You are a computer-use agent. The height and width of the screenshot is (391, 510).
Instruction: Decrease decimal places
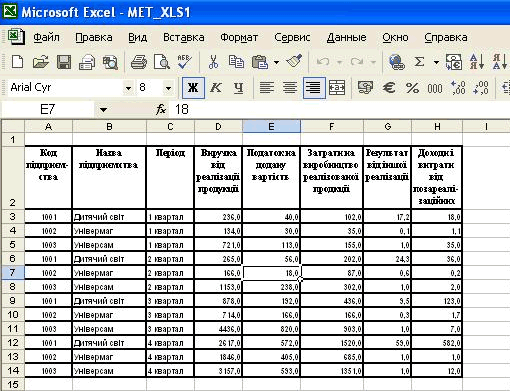(481, 88)
